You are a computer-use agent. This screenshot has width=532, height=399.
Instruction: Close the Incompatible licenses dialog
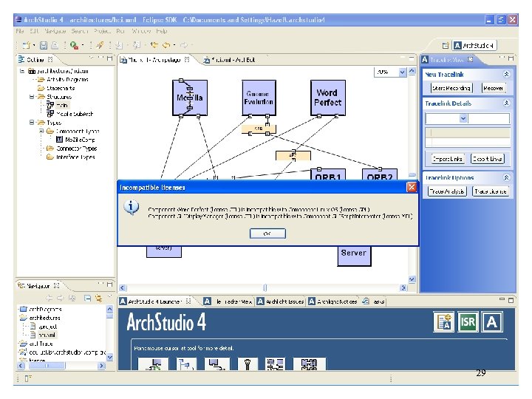(412, 187)
